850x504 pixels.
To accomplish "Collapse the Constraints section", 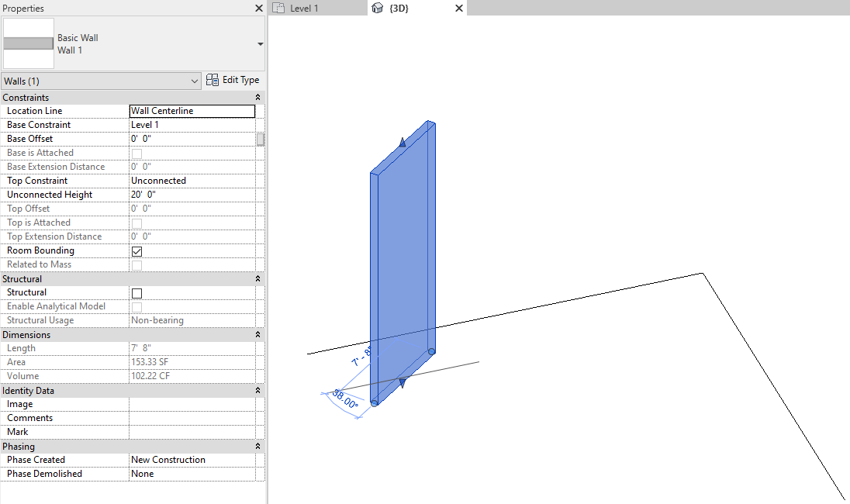I will pos(257,98).
